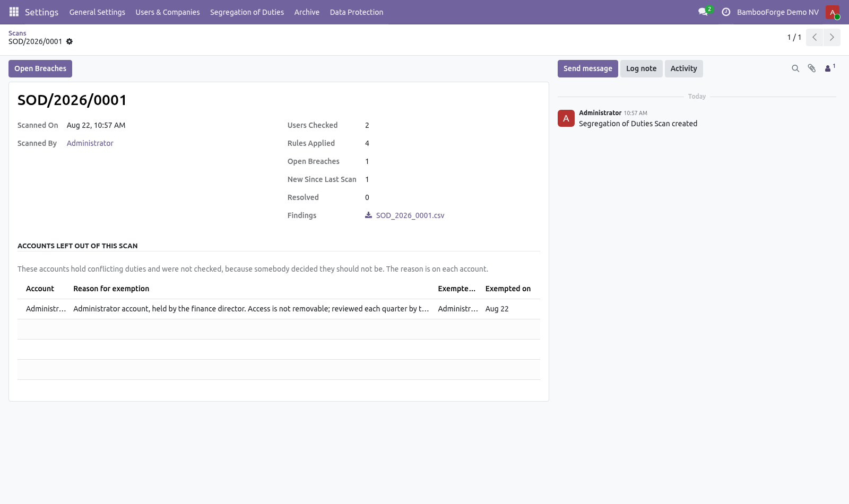Screen dimensions: 849x504
Task: Click 'Segregation of Duties Scan created' message
Action: [x=638, y=124]
